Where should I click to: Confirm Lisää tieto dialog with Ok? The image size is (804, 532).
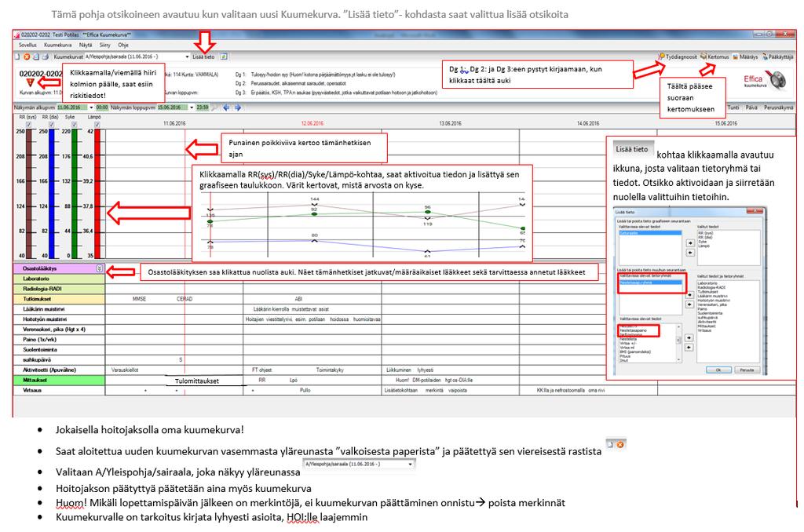[x=718, y=370]
